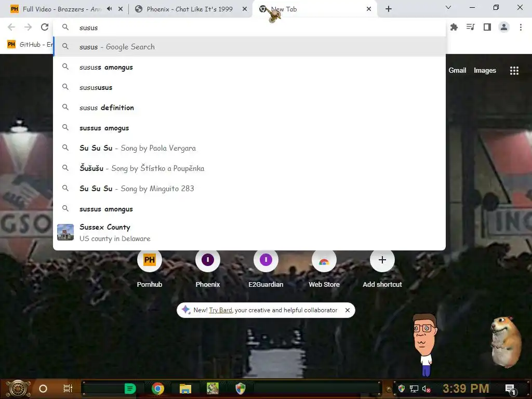
Task: Mute the audio icon on first tab
Action: pyautogui.click(x=109, y=9)
